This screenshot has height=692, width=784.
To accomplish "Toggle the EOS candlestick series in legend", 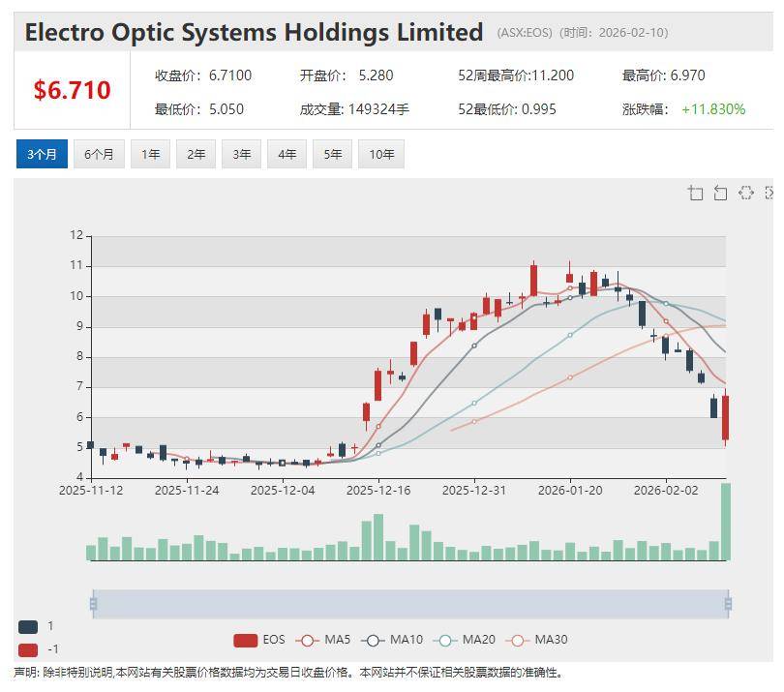I will 259,640.
